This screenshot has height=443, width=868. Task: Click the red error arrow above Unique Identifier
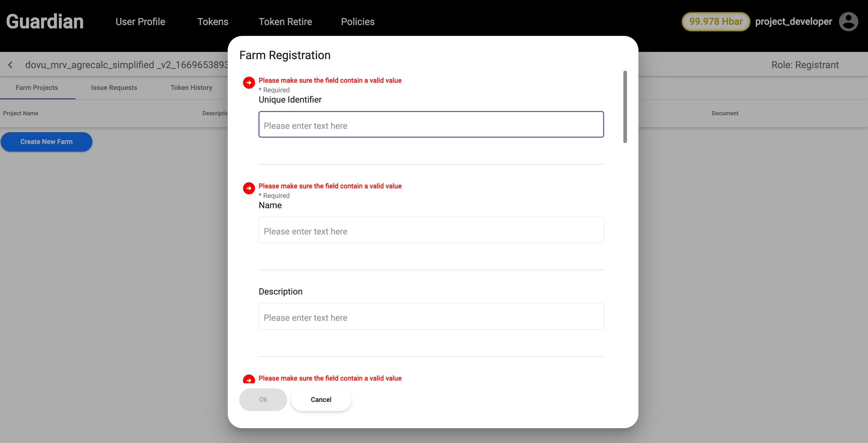(x=249, y=82)
